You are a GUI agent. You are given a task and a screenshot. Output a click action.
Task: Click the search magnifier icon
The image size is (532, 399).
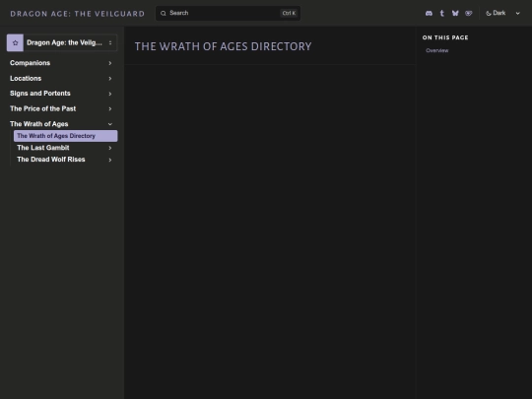click(164, 13)
